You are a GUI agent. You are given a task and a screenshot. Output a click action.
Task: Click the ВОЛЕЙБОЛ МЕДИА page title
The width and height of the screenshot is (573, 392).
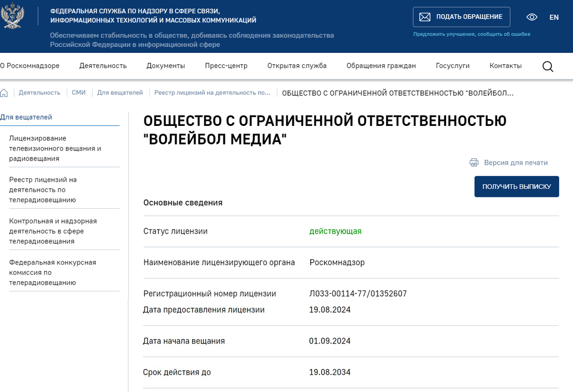tap(324, 130)
